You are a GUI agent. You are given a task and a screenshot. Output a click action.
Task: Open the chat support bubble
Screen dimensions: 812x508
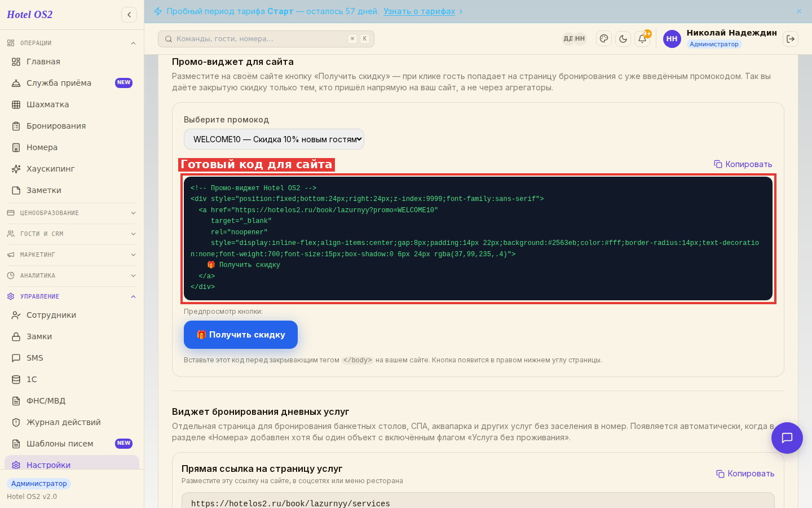pyautogui.click(x=787, y=438)
